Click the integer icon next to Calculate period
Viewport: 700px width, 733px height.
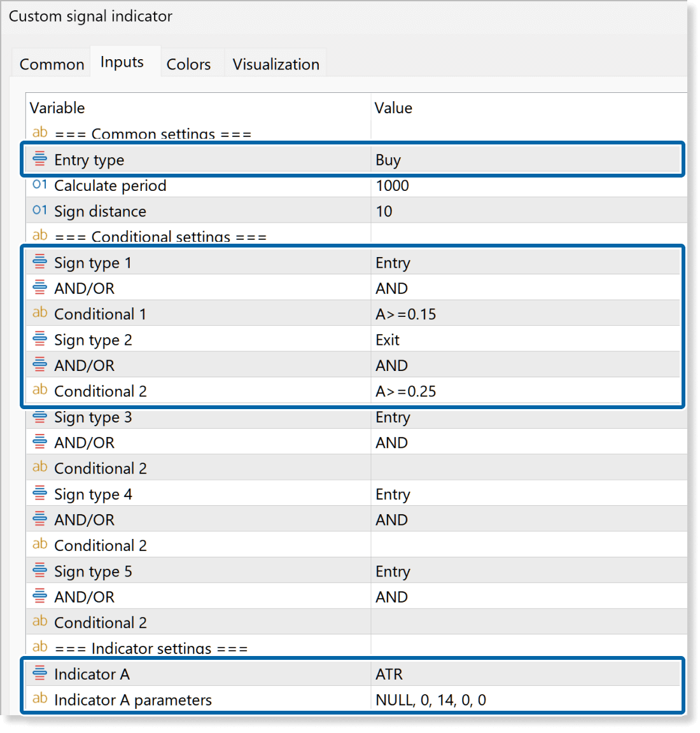click(x=39, y=185)
